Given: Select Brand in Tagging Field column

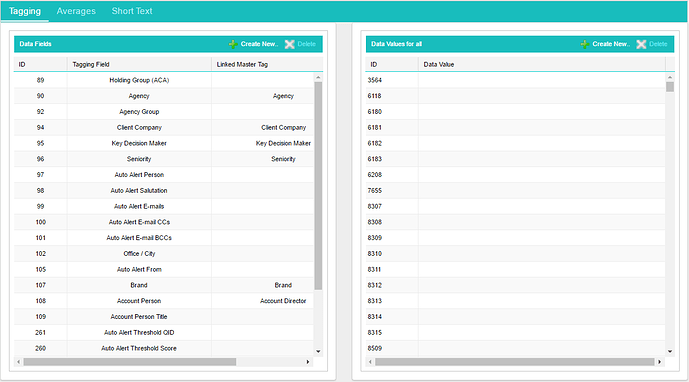Looking at the screenshot, I should pyautogui.click(x=139, y=285).
